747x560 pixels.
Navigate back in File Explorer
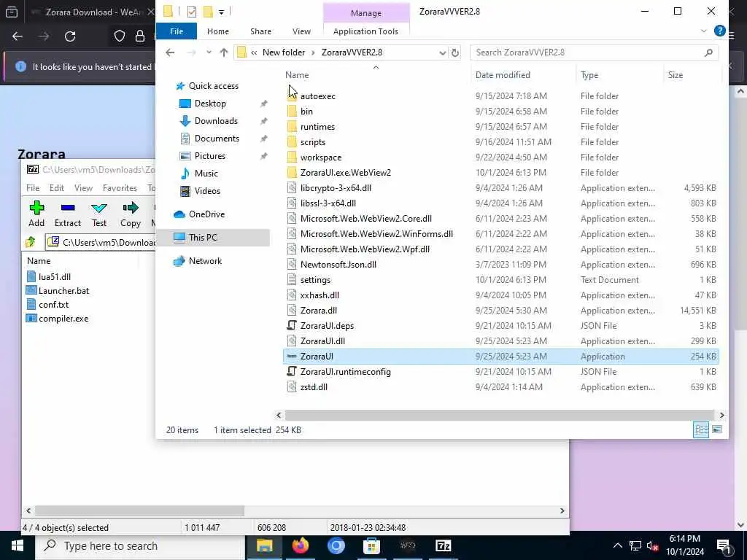[170, 52]
